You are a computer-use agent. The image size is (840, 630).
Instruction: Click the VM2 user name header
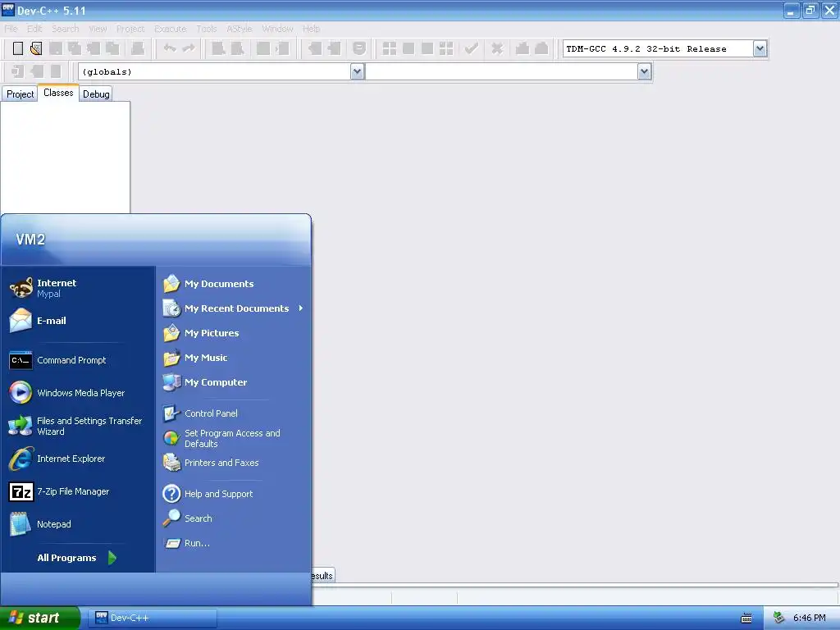(x=30, y=240)
